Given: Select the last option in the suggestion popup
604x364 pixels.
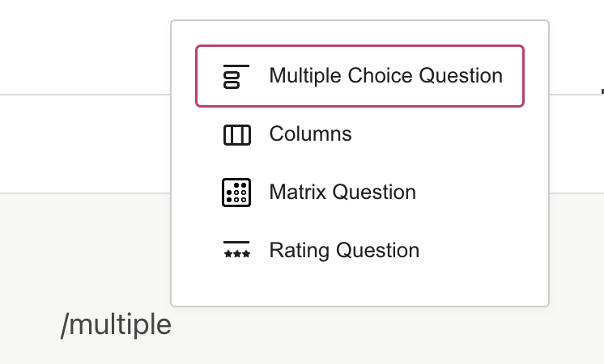Looking at the screenshot, I should [x=359, y=251].
